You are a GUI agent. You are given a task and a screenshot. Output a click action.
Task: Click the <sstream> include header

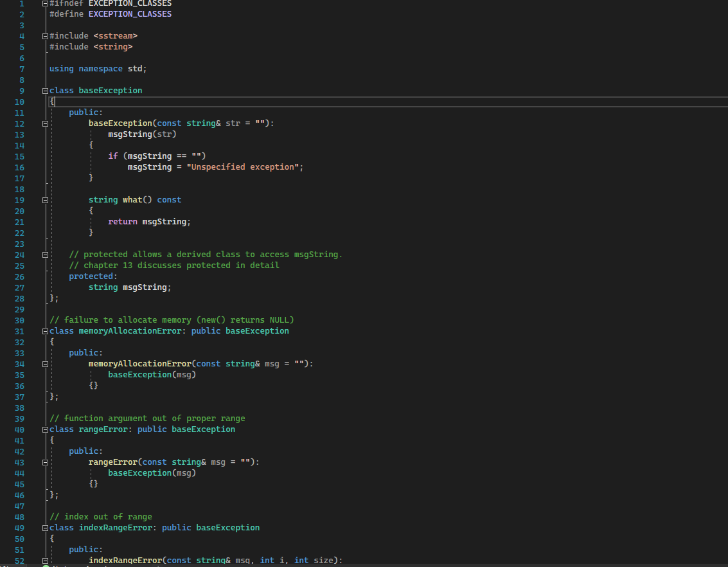pyautogui.click(x=116, y=36)
